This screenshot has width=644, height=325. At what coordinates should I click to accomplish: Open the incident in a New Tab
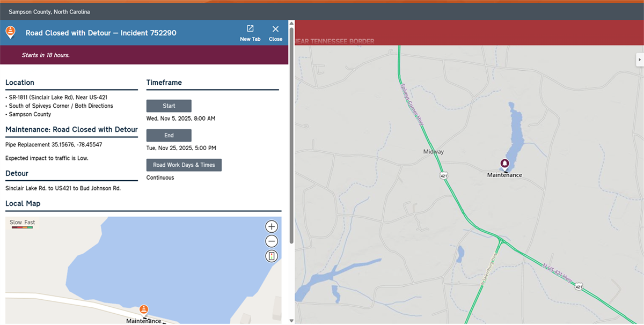tap(250, 33)
